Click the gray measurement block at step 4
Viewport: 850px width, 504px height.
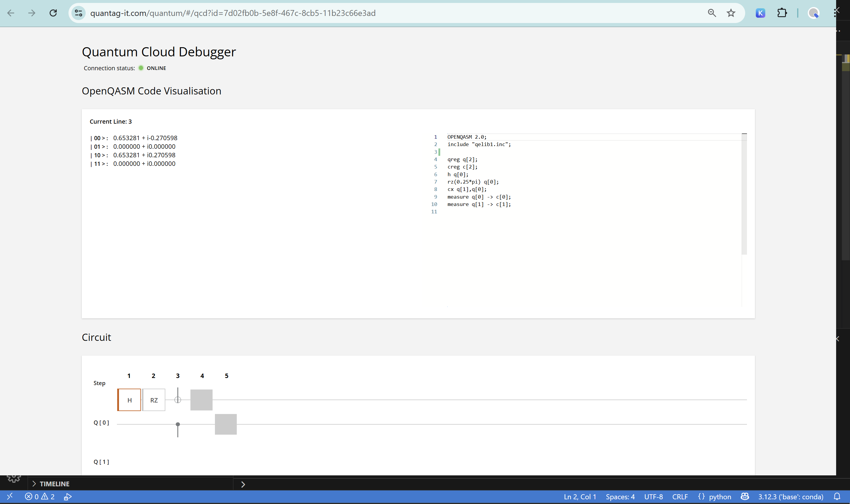coord(201,400)
